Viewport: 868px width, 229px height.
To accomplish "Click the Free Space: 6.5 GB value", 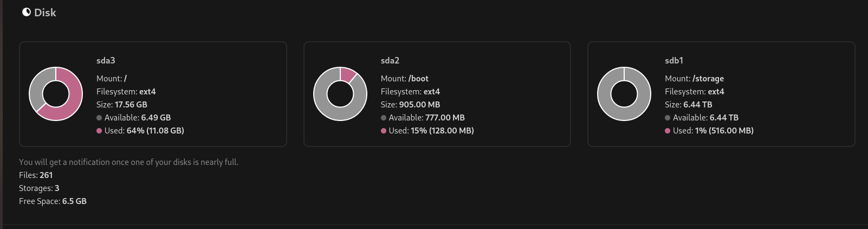I will [x=53, y=201].
